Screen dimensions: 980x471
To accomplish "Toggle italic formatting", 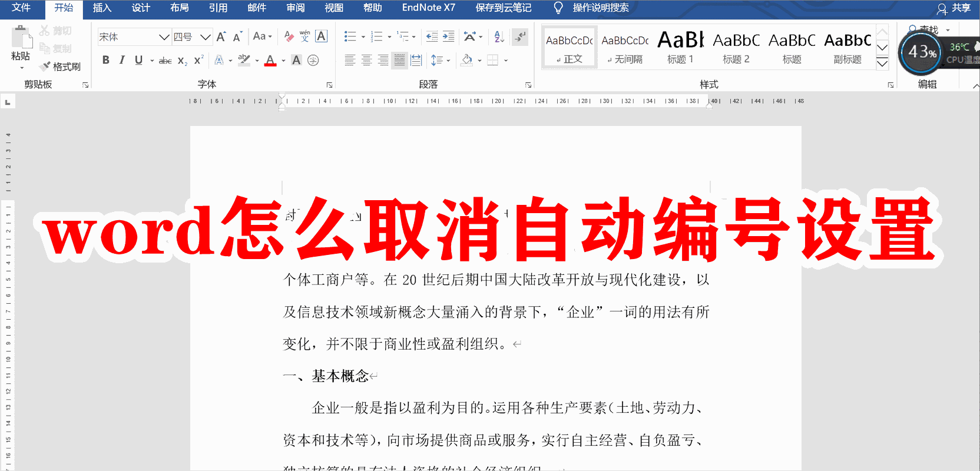I will click(x=122, y=60).
